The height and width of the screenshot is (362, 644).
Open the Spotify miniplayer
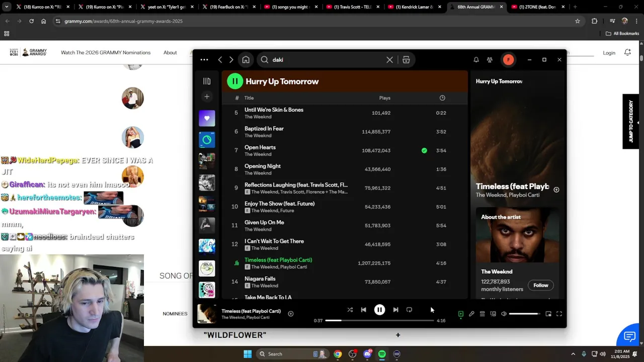coord(548,314)
